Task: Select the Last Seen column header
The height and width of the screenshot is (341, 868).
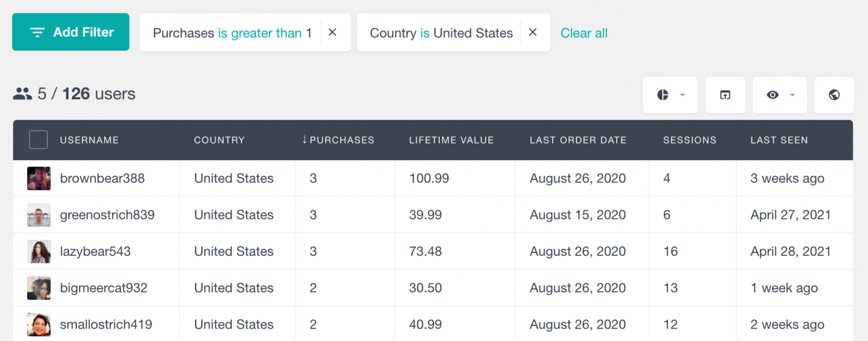Action: (x=779, y=140)
